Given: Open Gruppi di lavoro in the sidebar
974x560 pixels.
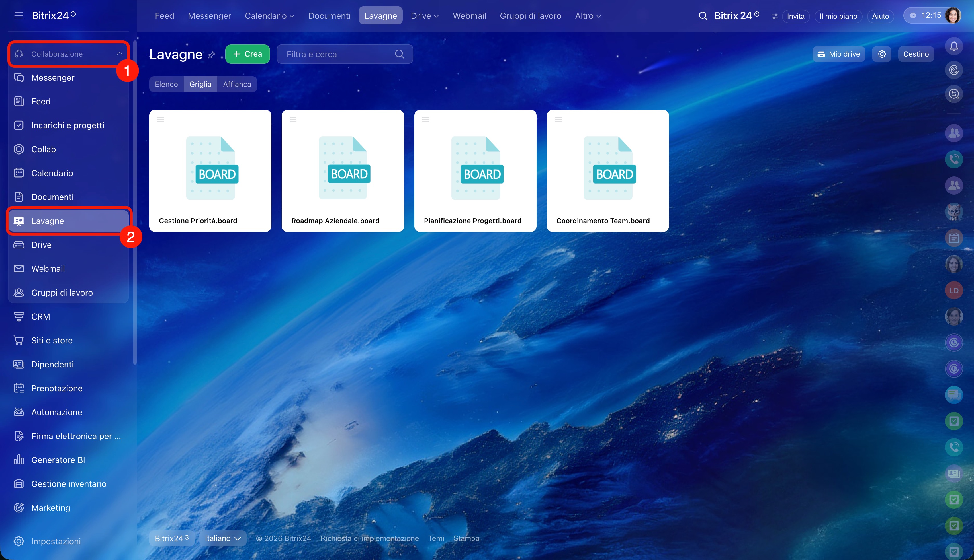Looking at the screenshot, I should pyautogui.click(x=69, y=293).
